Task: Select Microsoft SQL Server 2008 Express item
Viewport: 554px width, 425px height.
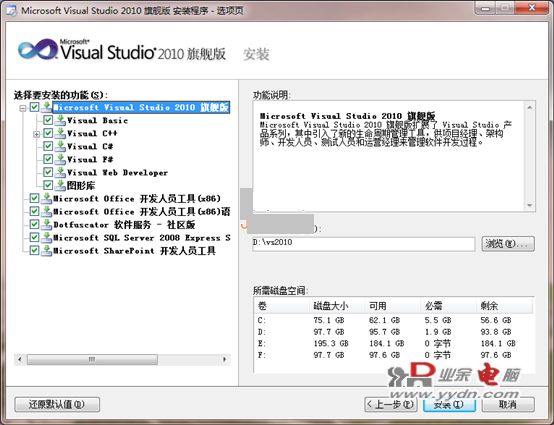Action: point(142,238)
